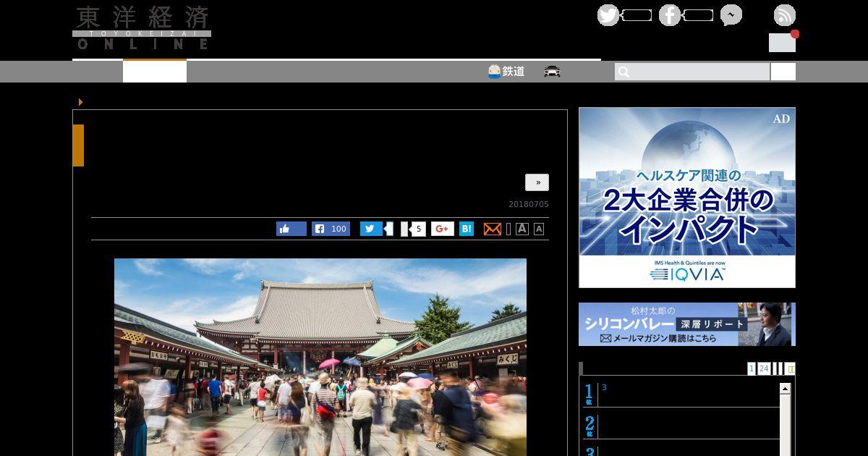Open the rank 2 ranking entry
This screenshot has width=868, height=456.
point(681,426)
